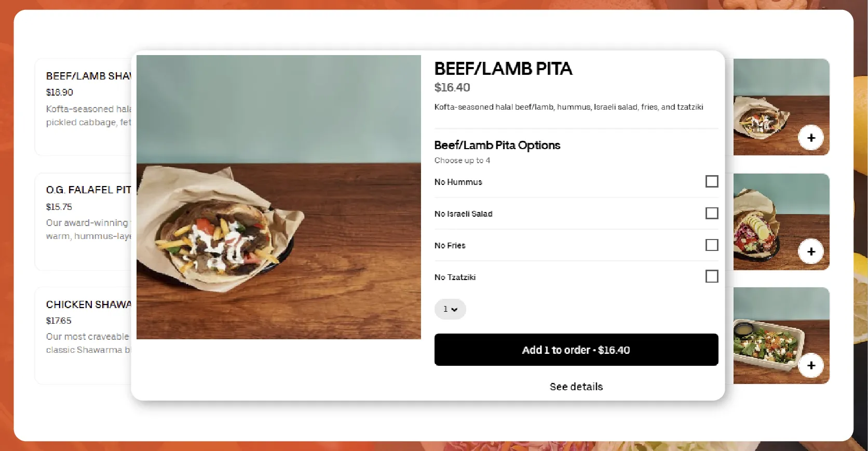Screen dimensions: 868x451
Task: Open "See details"
Action: [576, 386]
